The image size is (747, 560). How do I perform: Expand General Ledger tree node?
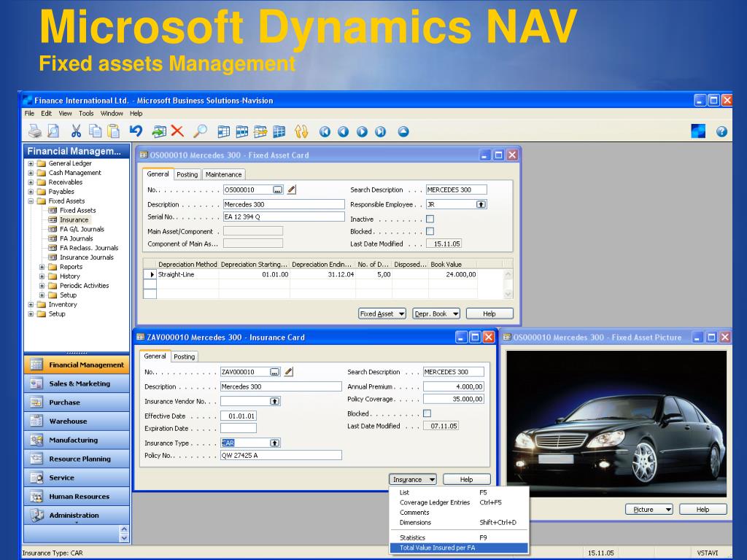(x=31, y=163)
